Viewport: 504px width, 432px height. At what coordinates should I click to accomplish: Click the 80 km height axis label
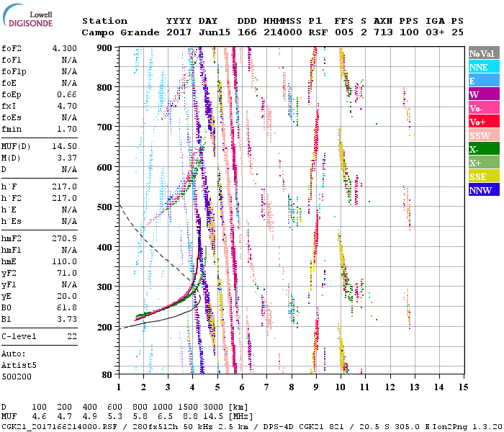click(107, 375)
